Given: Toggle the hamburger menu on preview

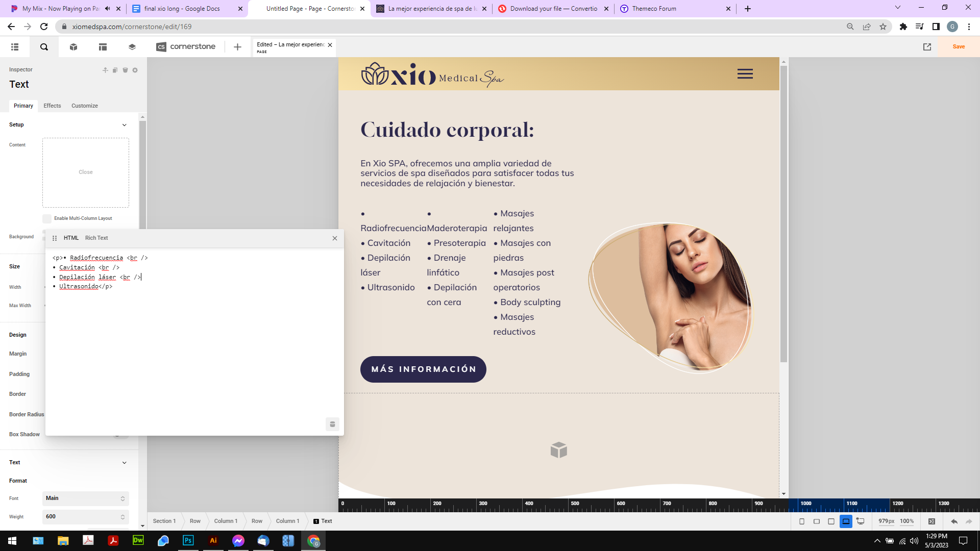Looking at the screenshot, I should (745, 74).
